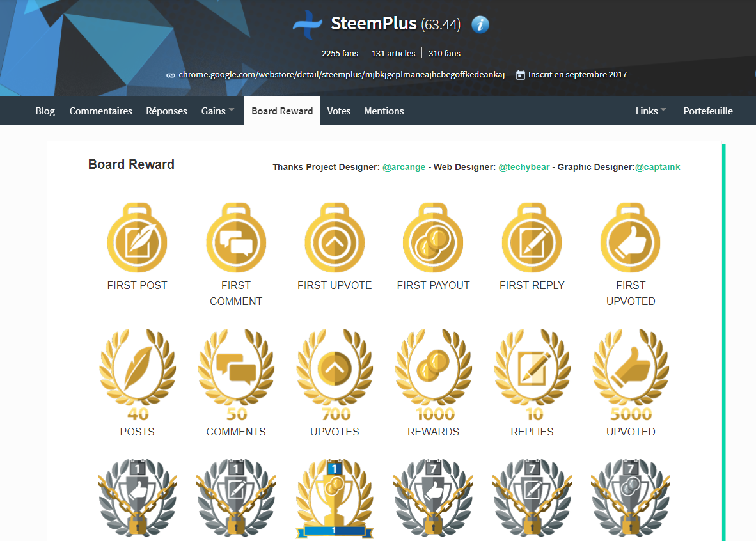Open the Portefeuille wallet link
Viewport: 756px width, 541px height.
(x=708, y=111)
